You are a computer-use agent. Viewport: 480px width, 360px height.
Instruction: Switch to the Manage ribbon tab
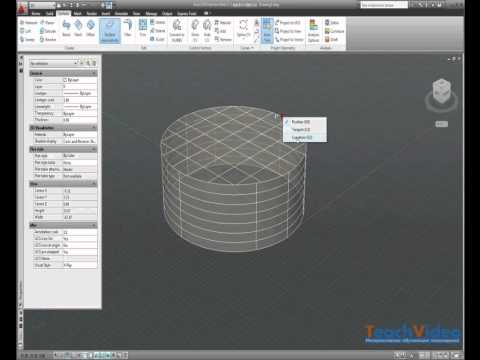pos(151,13)
